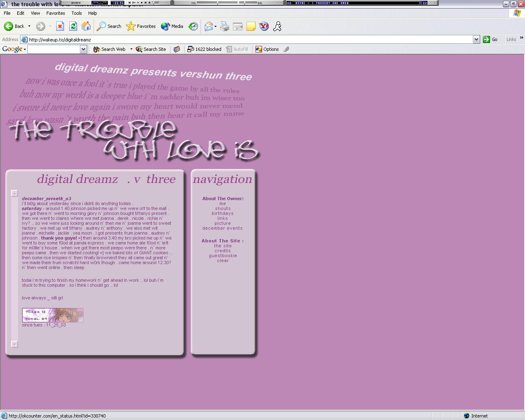525x420 pixels.
Task: Open the Favorites star panel
Action: pos(141,26)
